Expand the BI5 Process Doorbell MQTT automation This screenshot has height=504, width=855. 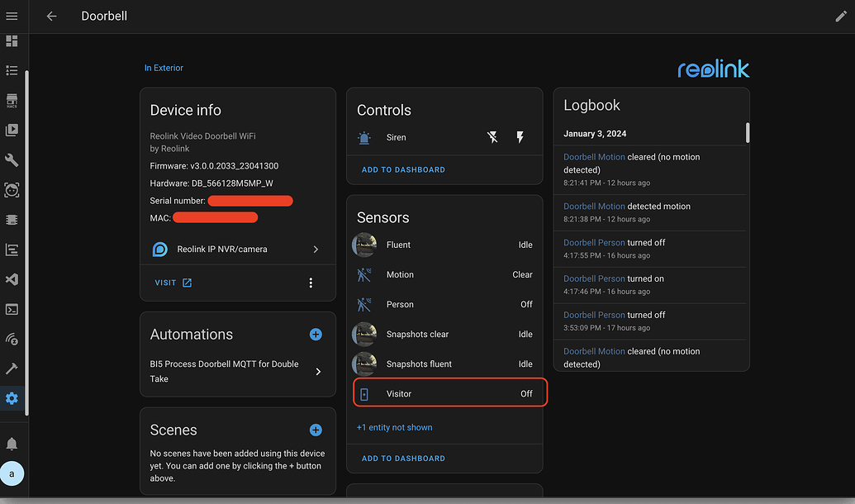[x=316, y=371]
